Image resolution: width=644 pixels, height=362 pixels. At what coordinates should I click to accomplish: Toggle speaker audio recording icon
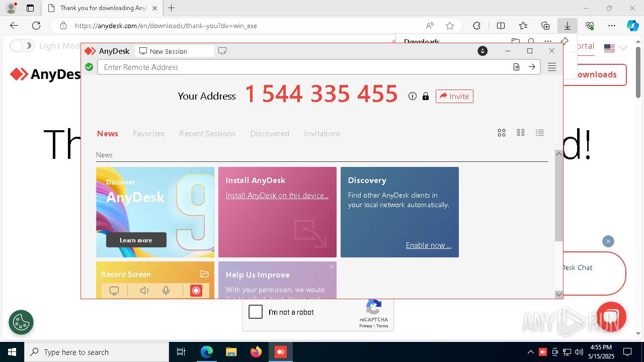tap(144, 291)
